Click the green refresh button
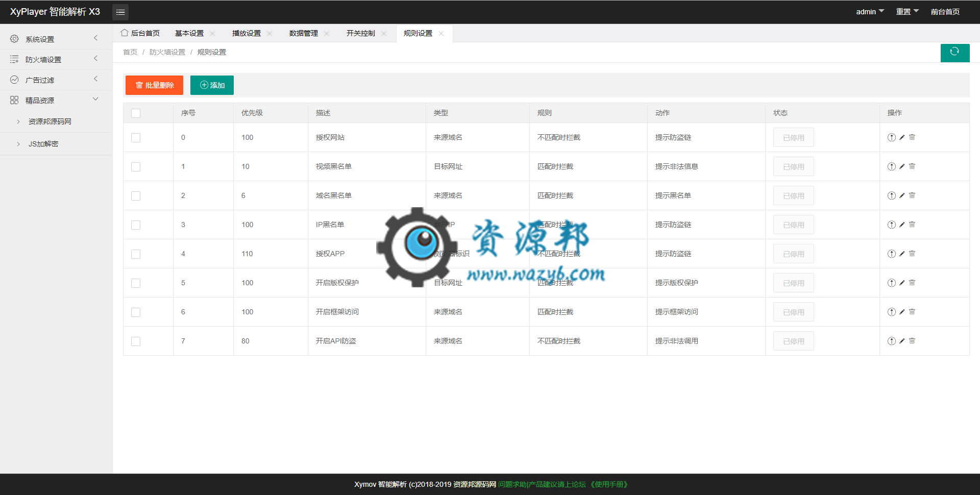This screenshot has width=980, height=495. pos(954,53)
